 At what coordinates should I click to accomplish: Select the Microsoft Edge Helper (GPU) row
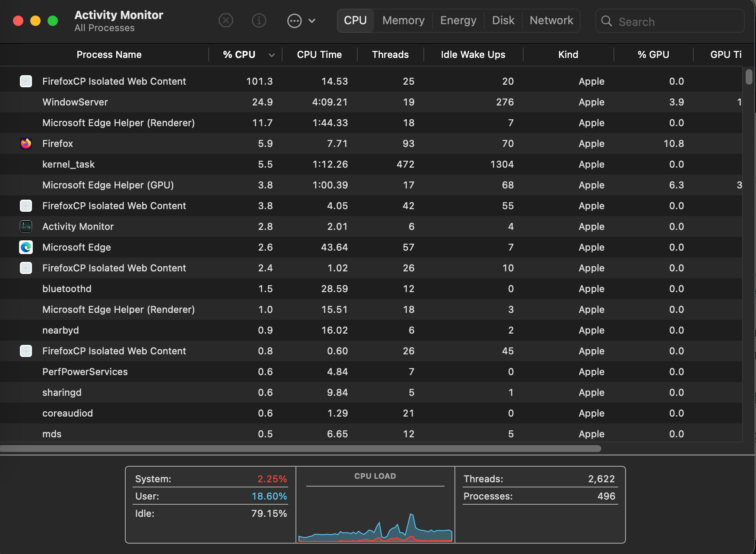(x=371, y=185)
